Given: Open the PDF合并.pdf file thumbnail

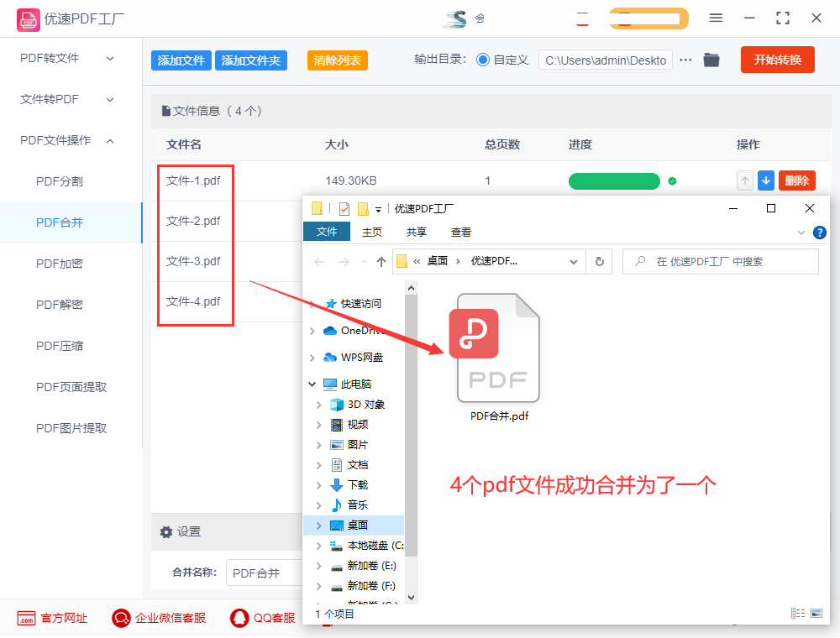Looking at the screenshot, I should (x=495, y=348).
